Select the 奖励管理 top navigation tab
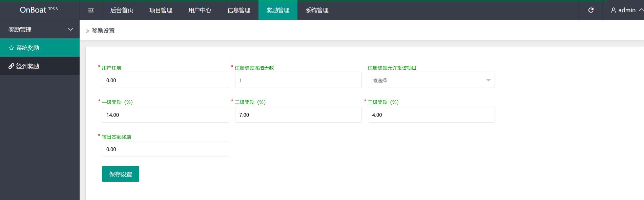Viewport: 644px width, 200px height. [x=278, y=10]
